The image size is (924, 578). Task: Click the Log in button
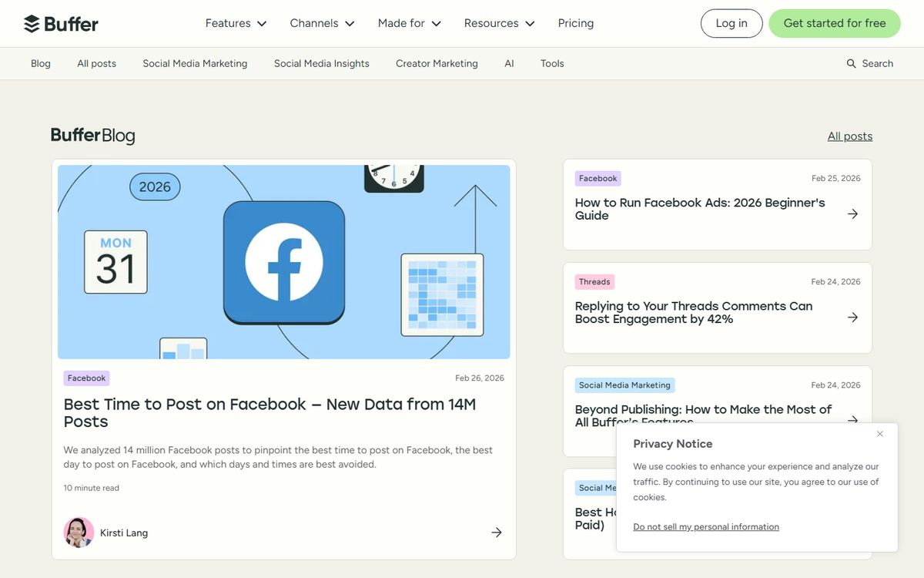[x=731, y=24]
